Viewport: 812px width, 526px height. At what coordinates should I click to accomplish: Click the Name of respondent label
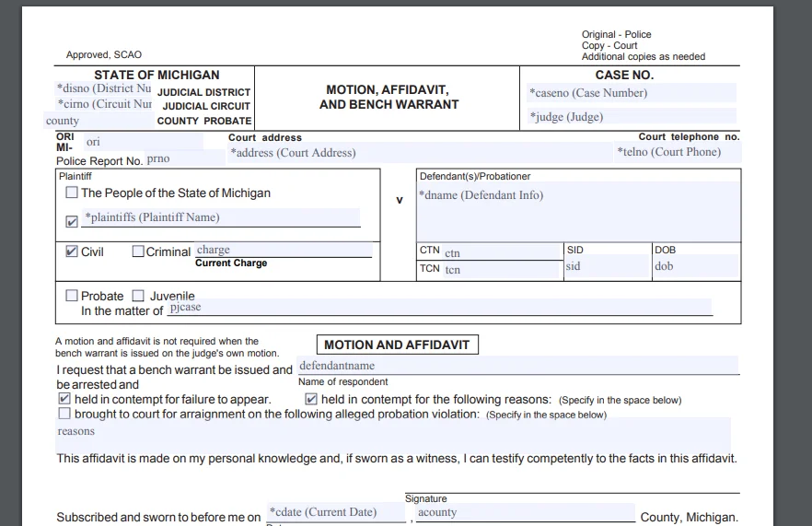[x=342, y=382]
